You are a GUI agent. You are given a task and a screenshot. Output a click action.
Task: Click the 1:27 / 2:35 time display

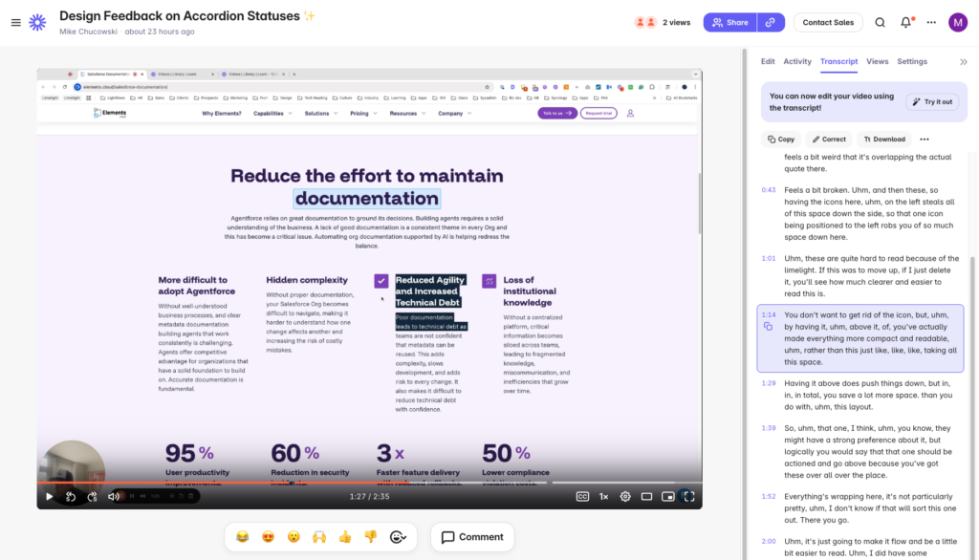click(369, 496)
